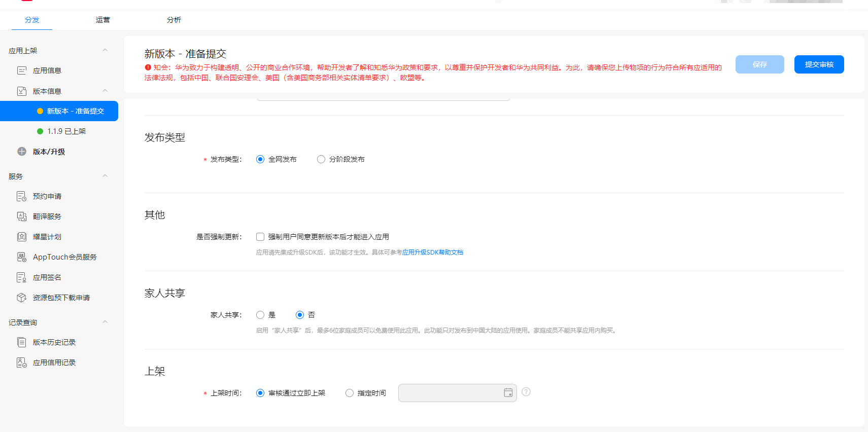
Task: Click the 版本历史记录 icon
Action: pyautogui.click(x=22, y=342)
